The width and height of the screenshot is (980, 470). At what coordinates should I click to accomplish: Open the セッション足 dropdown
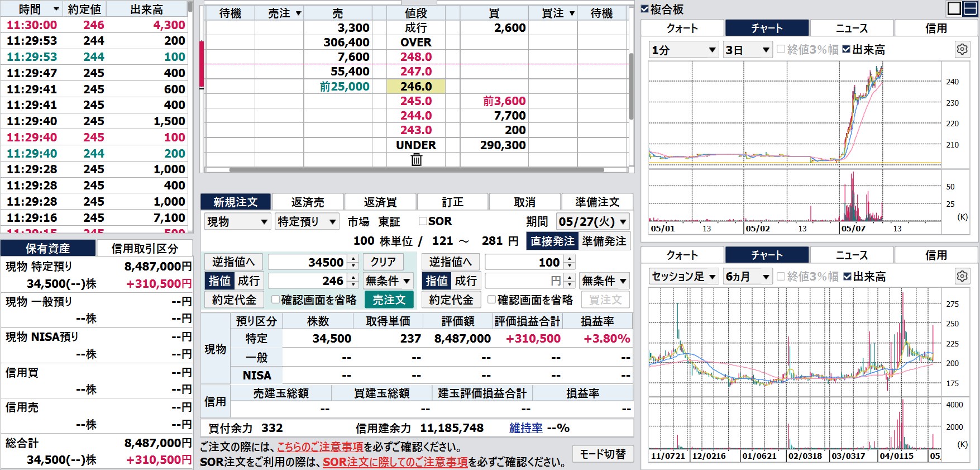click(x=683, y=277)
